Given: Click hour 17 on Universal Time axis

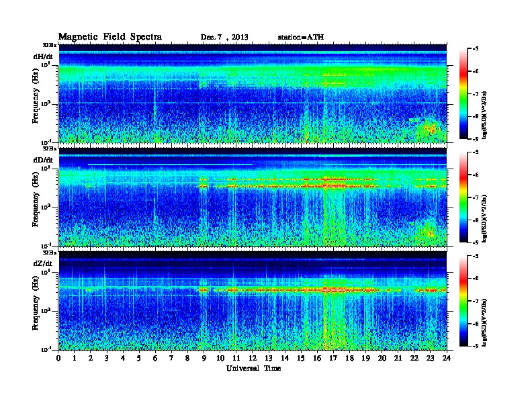Looking at the screenshot, I should [x=334, y=358].
